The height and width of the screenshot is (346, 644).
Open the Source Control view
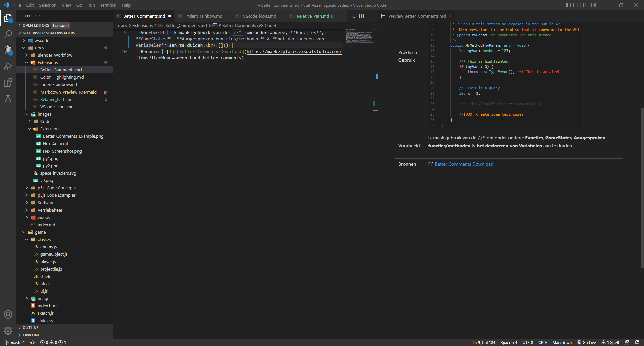pyautogui.click(x=8, y=50)
